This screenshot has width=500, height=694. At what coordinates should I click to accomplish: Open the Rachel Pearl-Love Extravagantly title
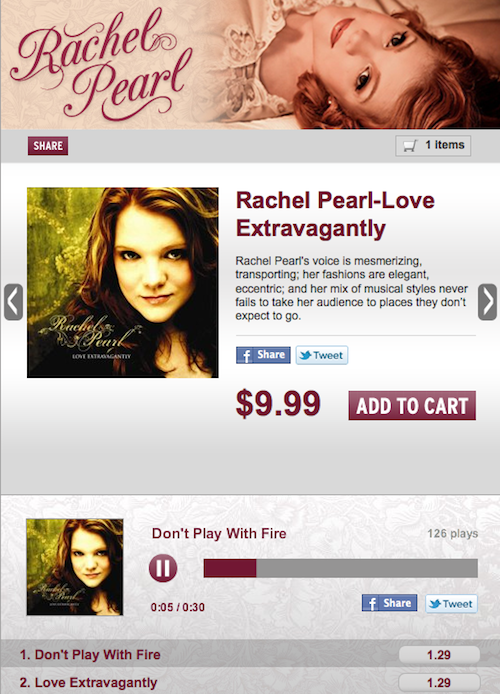click(x=335, y=214)
